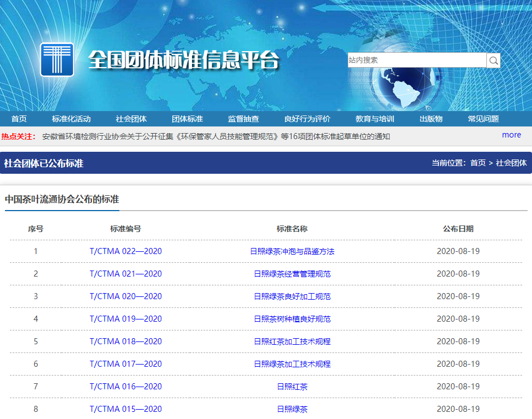Click the platform logo icon
This screenshot has height=419, width=532.
[x=57, y=59]
